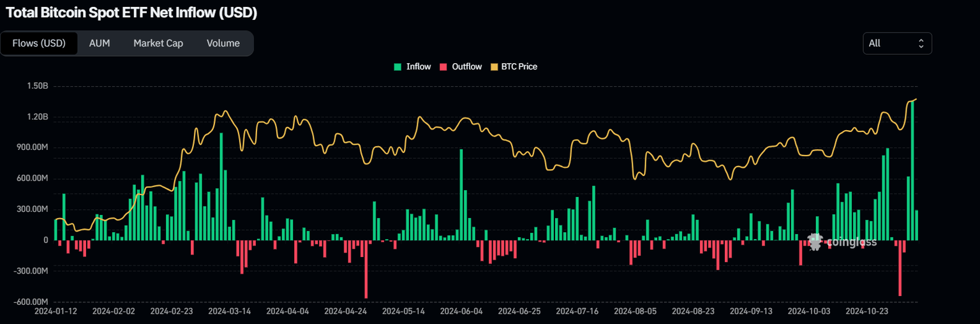Click the 300.00M y-axis label
980x324 pixels.
(33, 209)
